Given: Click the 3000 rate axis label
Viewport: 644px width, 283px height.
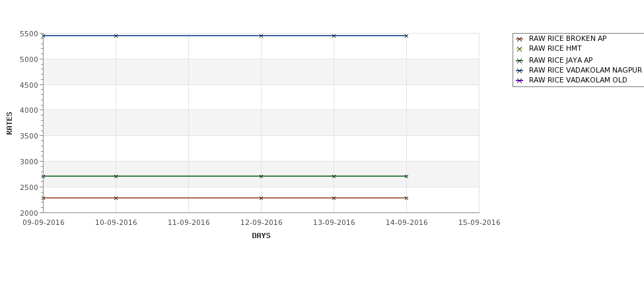Looking at the screenshot, I should 29,162.
